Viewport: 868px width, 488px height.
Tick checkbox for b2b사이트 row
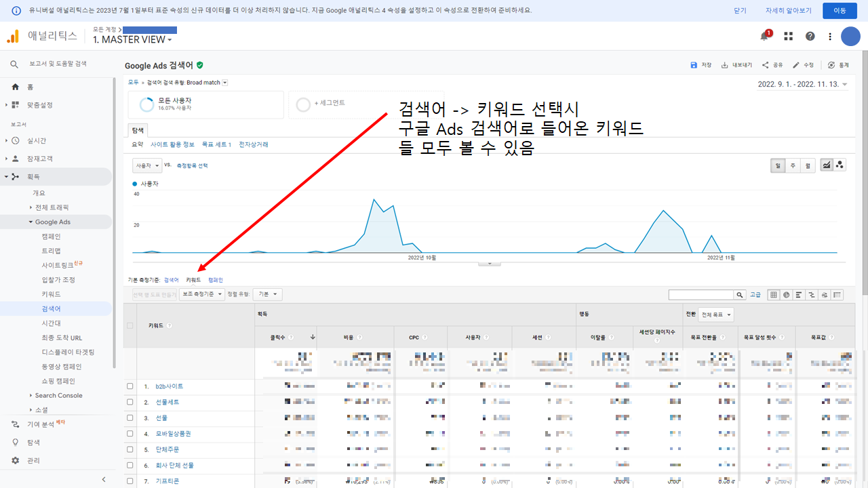point(130,386)
